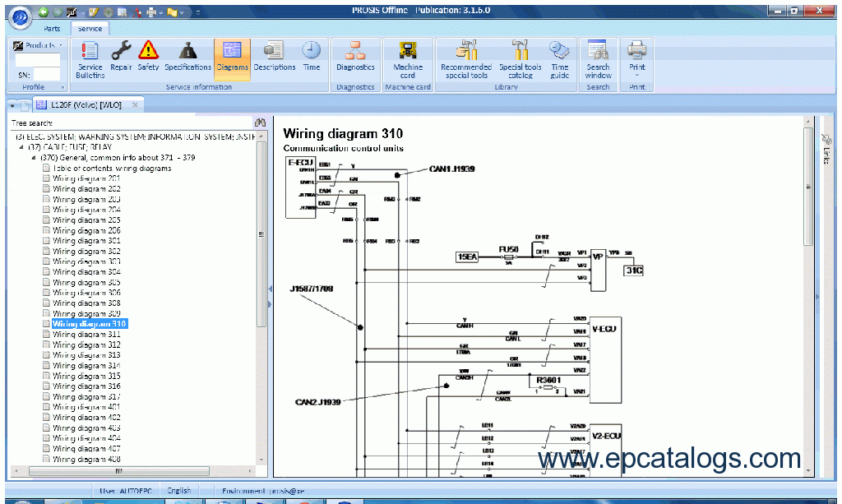Open Wiring diagram 201 in tree
The width and height of the screenshot is (842, 504).
click(x=86, y=178)
